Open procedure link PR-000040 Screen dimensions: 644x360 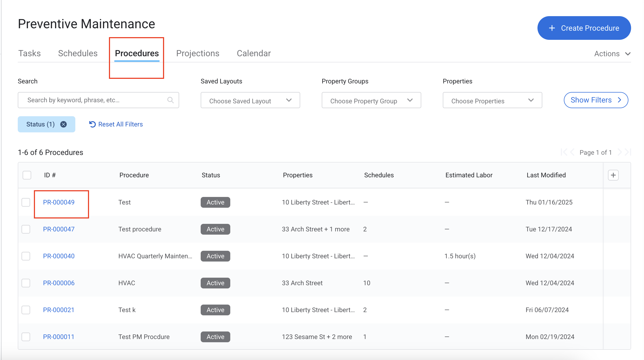pyautogui.click(x=59, y=256)
